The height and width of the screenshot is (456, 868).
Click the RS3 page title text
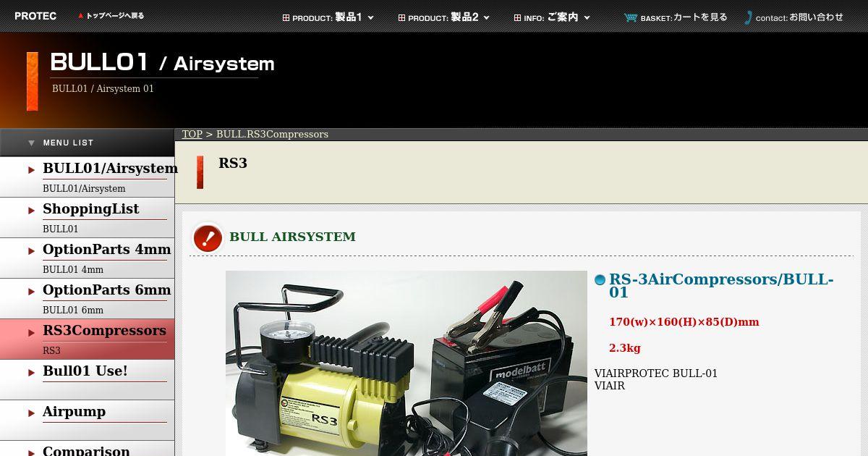(x=233, y=163)
